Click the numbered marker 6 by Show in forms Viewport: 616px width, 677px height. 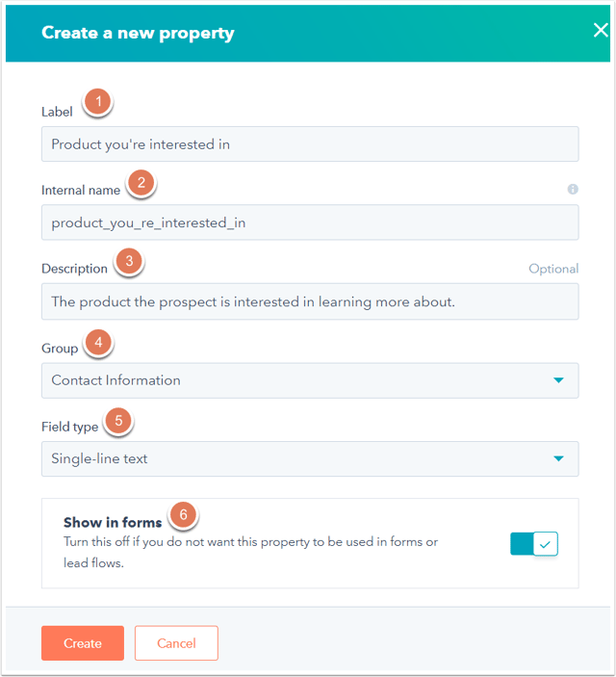[x=184, y=514]
